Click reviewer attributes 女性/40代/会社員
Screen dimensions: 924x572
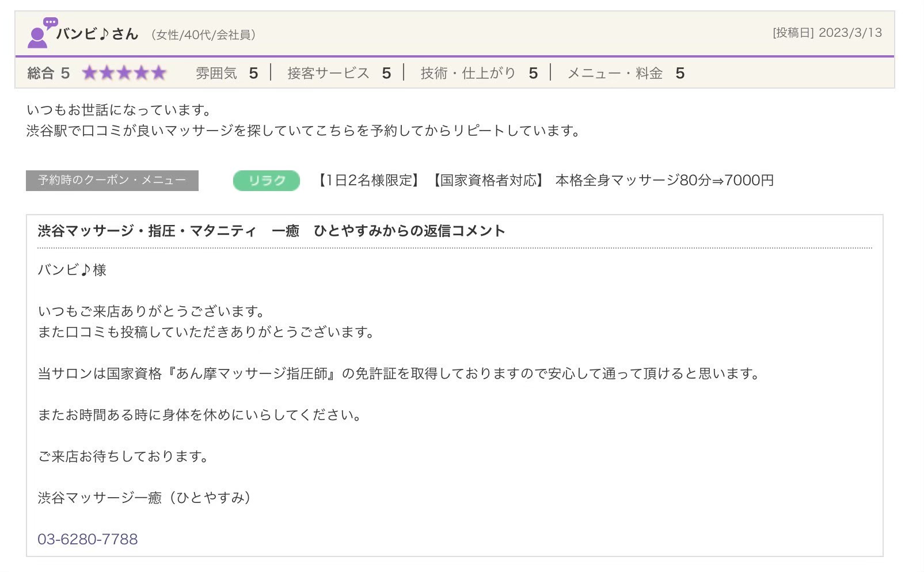[203, 35]
